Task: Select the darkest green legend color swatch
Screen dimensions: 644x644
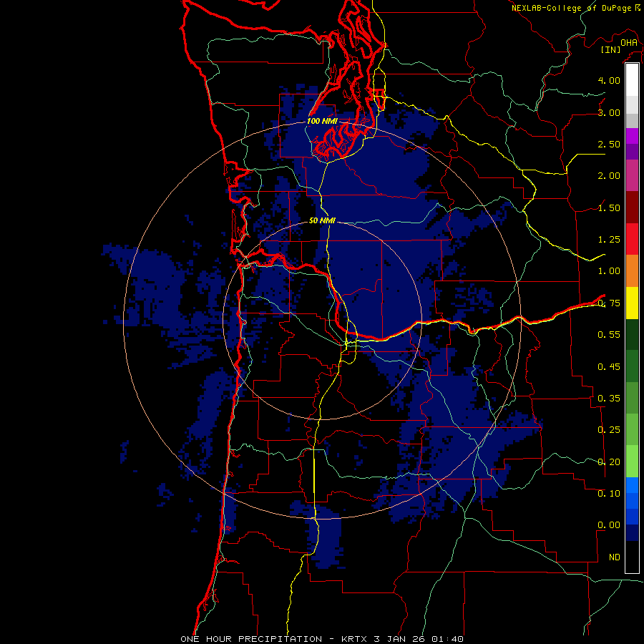Action: 632,334
